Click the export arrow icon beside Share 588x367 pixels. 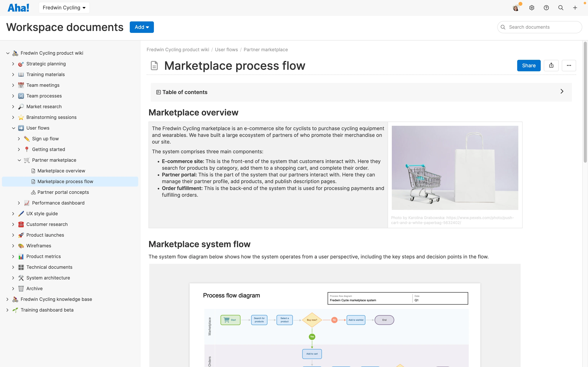pyautogui.click(x=551, y=65)
